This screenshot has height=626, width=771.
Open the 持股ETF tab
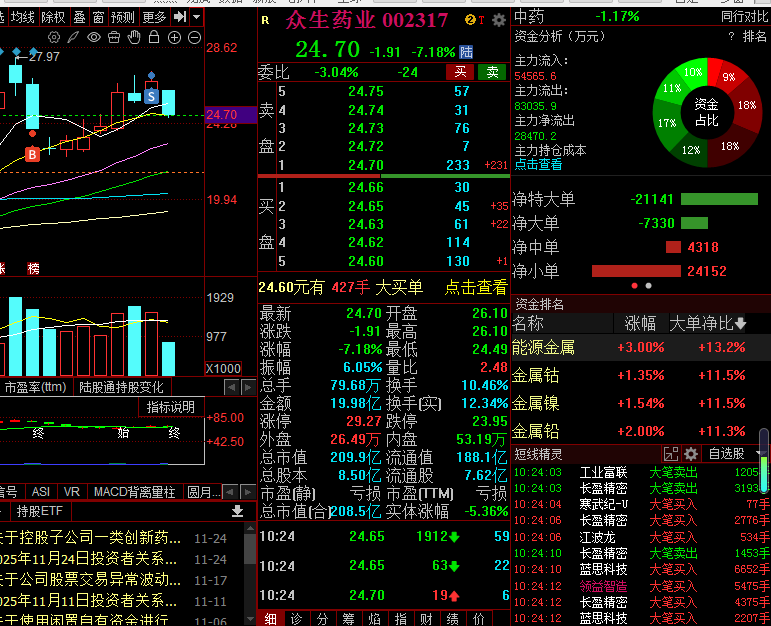pyautogui.click(x=39, y=511)
